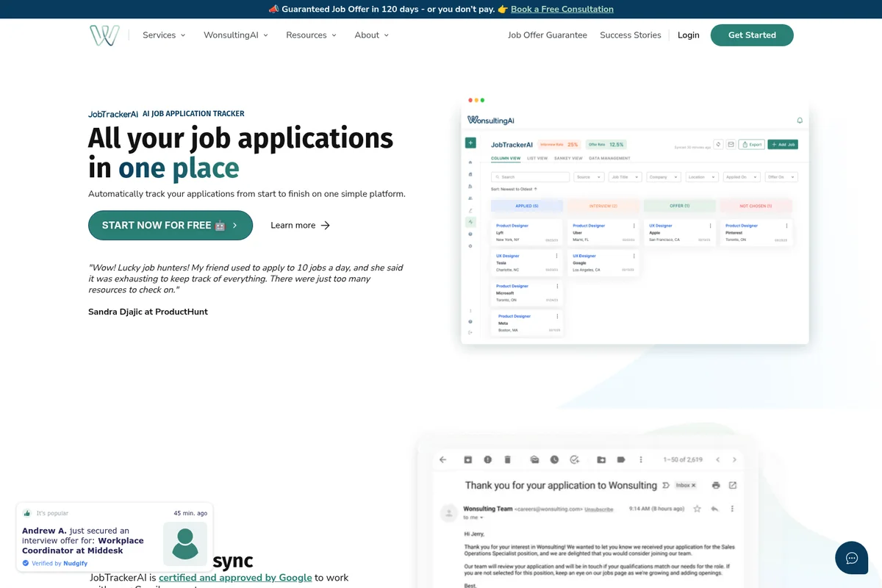
Task: Open the chat widget bubble
Action: (x=851, y=558)
